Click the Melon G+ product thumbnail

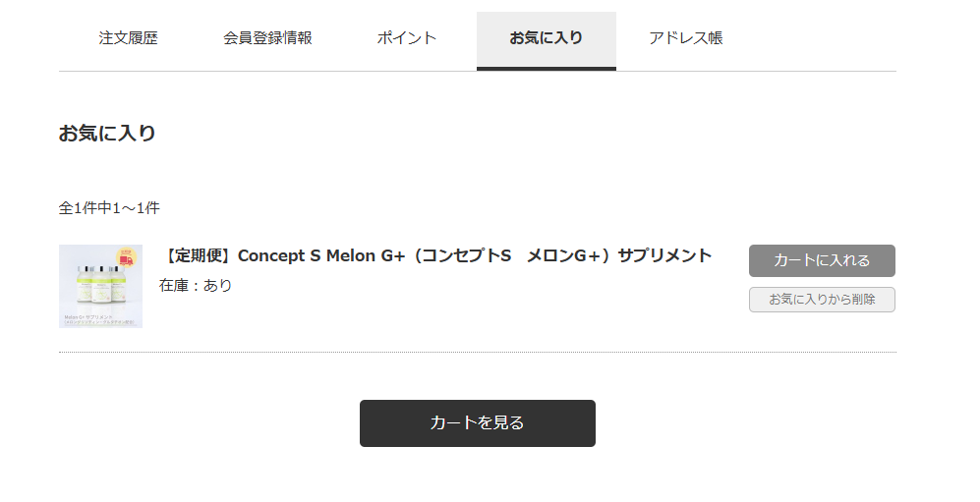100,286
